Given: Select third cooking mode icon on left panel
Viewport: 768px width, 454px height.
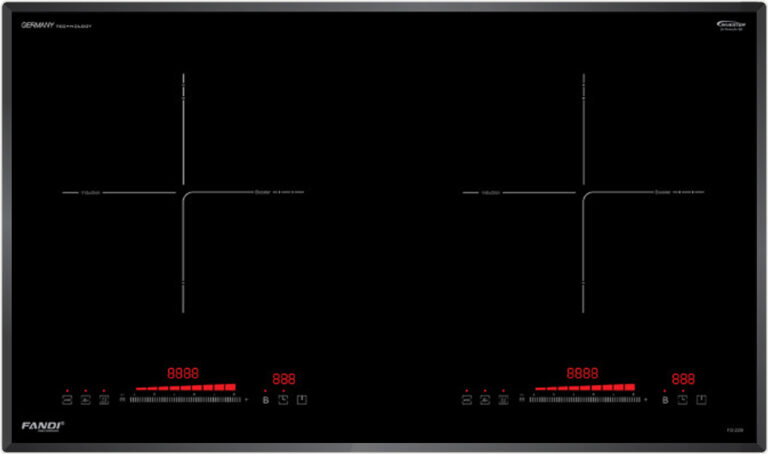Looking at the screenshot, I should 104,400.
